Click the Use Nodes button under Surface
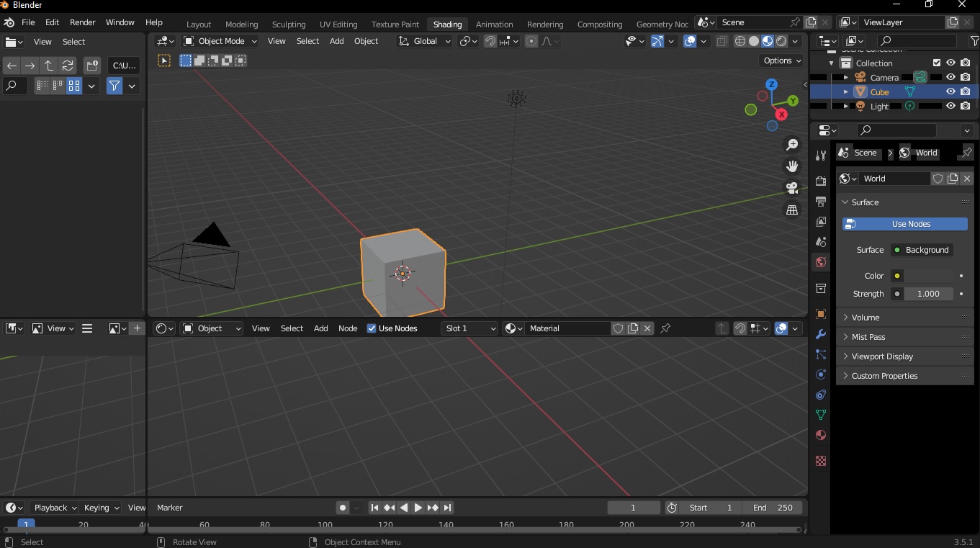Screen dimensions: 980x548 pyautogui.click(x=904, y=224)
